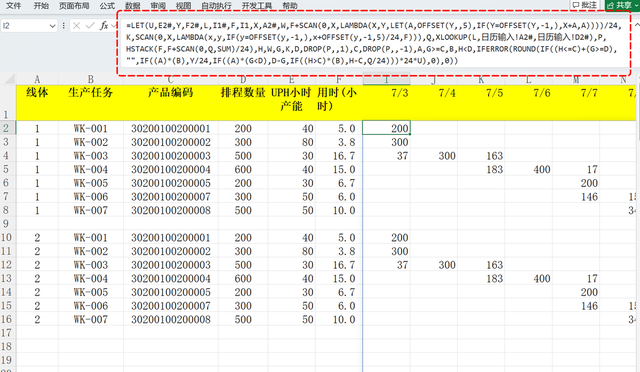
Task: Switch to the 数据 ribbon tab
Action: pyautogui.click(x=133, y=6)
